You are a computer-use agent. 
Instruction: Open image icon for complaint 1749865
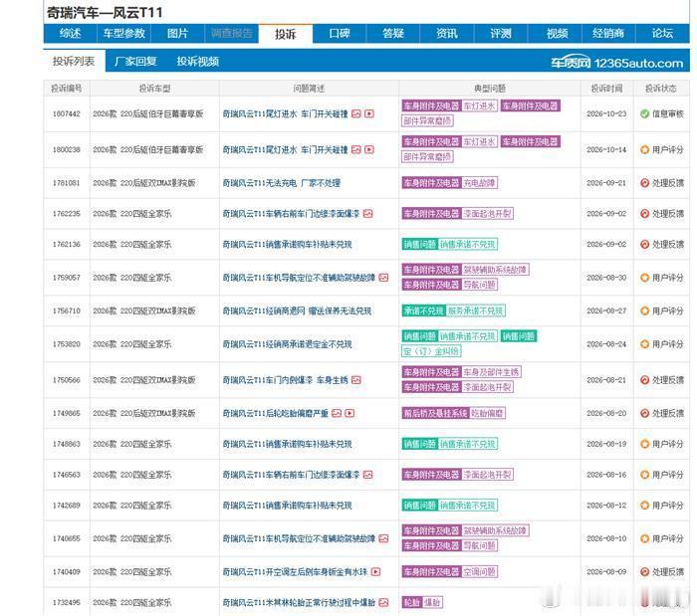pyautogui.click(x=337, y=413)
